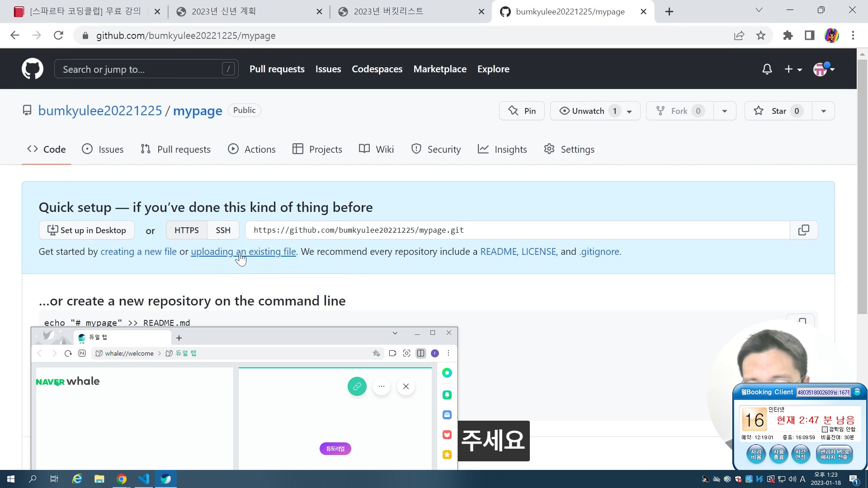This screenshot has height=488, width=868.
Task: Open Whale sidebar notification bell icon
Action: [x=447, y=395]
